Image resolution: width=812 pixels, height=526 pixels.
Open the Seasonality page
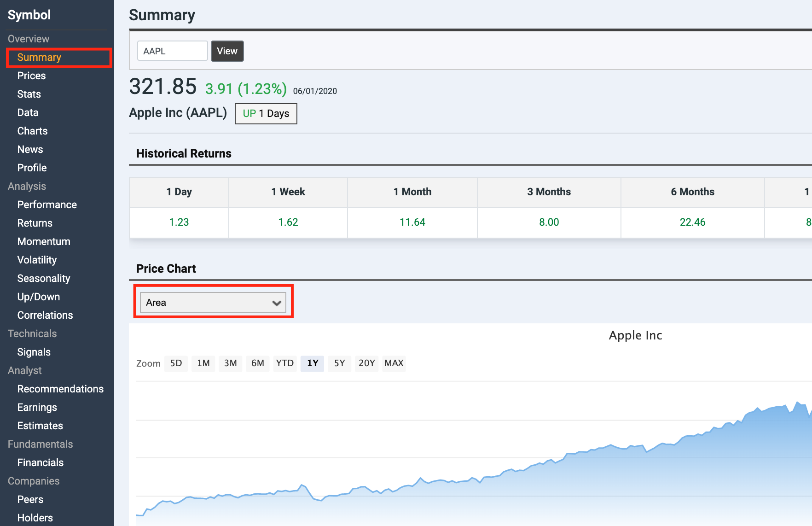(44, 279)
